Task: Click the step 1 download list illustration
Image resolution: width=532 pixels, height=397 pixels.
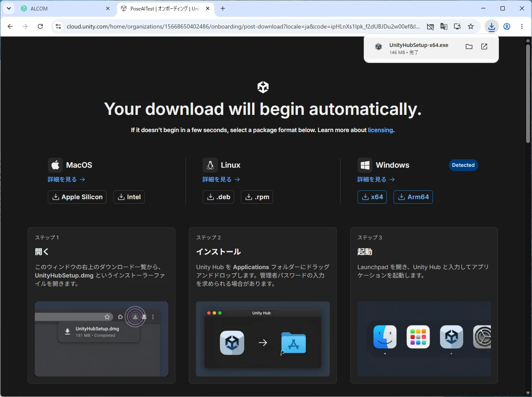Action: [102, 339]
